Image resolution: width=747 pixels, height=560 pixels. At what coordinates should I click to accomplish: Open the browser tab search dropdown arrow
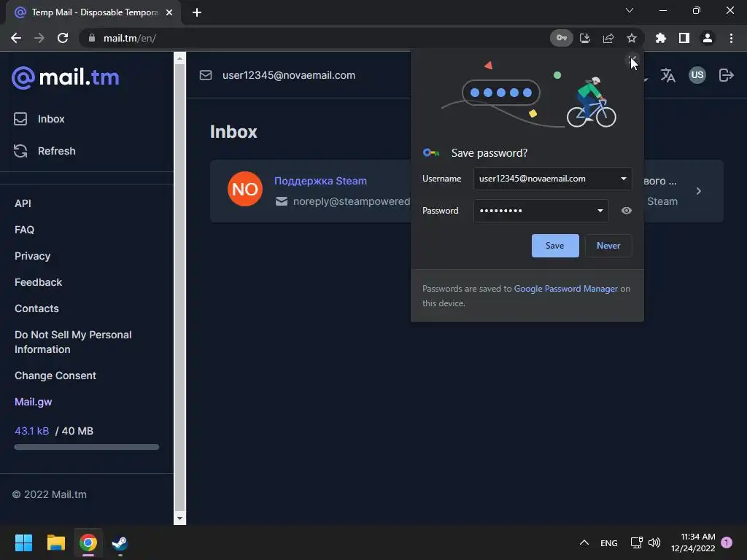point(630,10)
